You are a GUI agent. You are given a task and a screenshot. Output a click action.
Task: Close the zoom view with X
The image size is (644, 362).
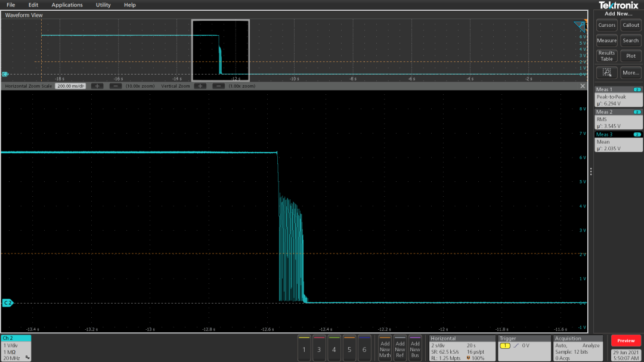coord(583,86)
